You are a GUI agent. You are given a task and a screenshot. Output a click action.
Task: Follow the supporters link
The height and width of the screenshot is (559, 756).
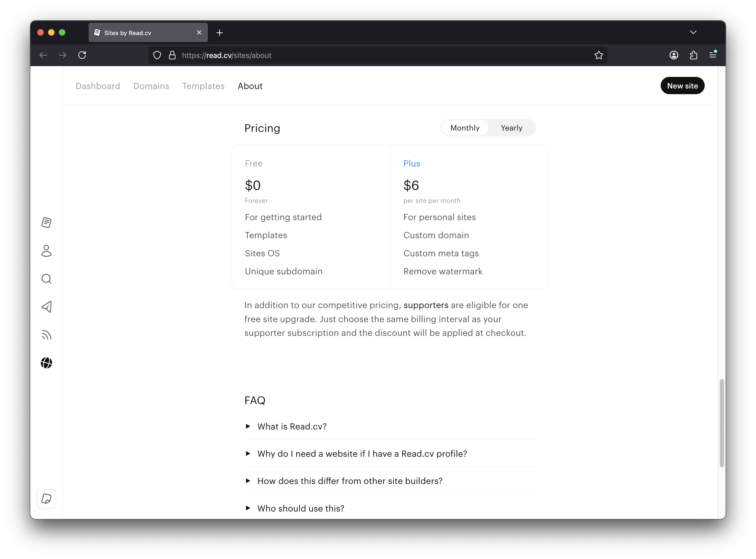tap(426, 305)
